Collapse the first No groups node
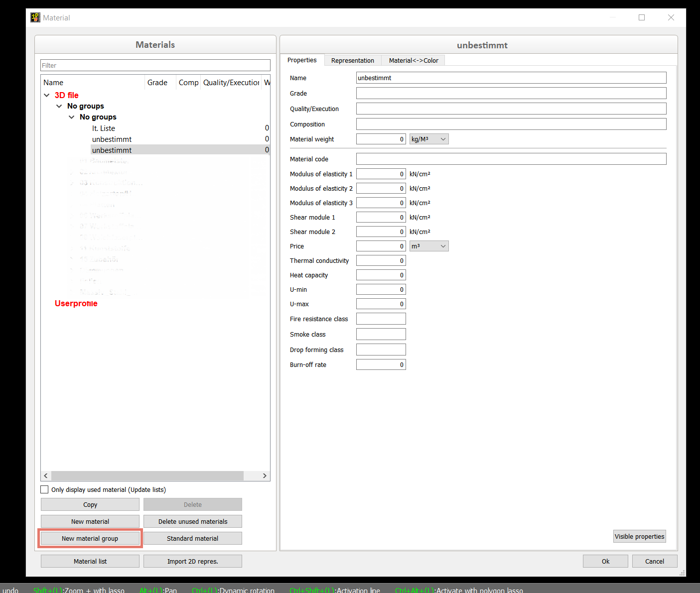Image resolution: width=700 pixels, height=593 pixels. [x=59, y=106]
